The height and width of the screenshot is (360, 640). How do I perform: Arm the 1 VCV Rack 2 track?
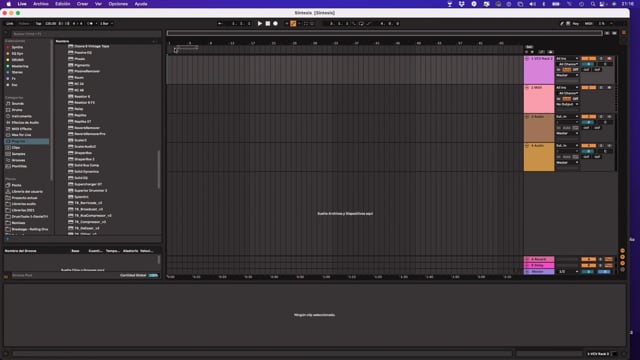[609, 59]
